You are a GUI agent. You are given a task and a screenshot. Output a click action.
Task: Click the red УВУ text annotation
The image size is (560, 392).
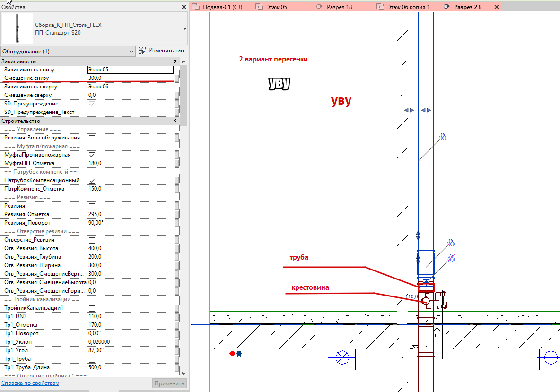(x=341, y=101)
